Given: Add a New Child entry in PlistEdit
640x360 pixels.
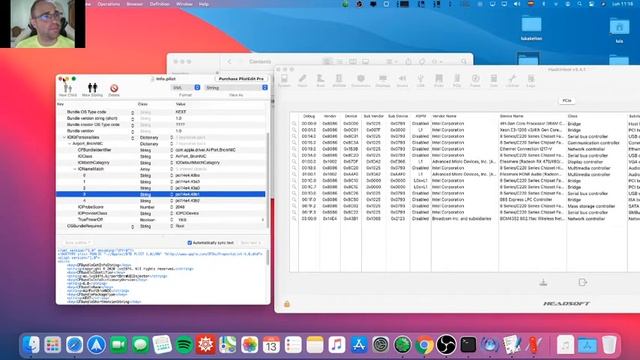Looking at the screenshot, I should (68, 90).
